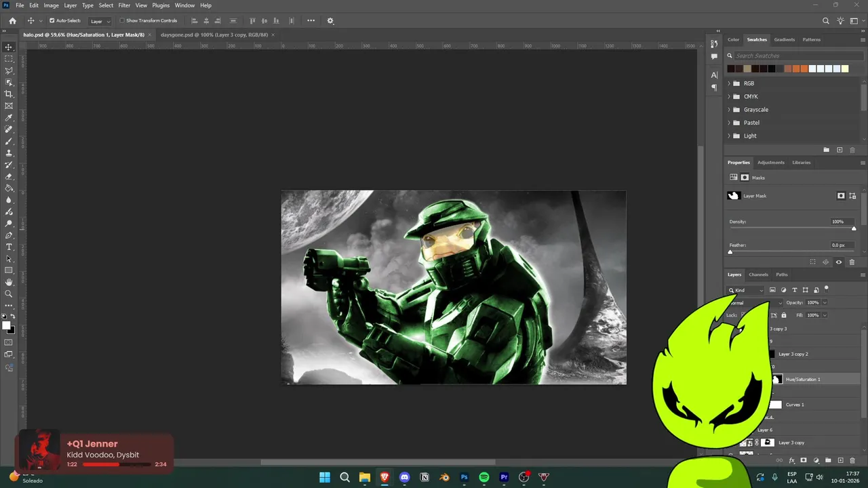Image resolution: width=868 pixels, height=488 pixels.
Task: Open the Filter menu
Action: click(124, 5)
